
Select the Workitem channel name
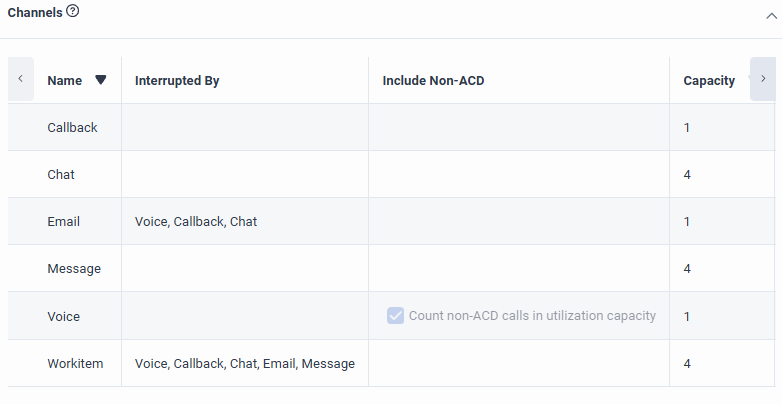[x=76, y=364]
